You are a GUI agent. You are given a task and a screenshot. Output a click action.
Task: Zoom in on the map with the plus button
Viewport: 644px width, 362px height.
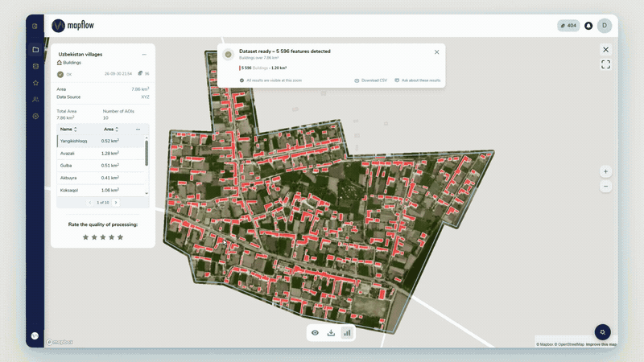606,171
